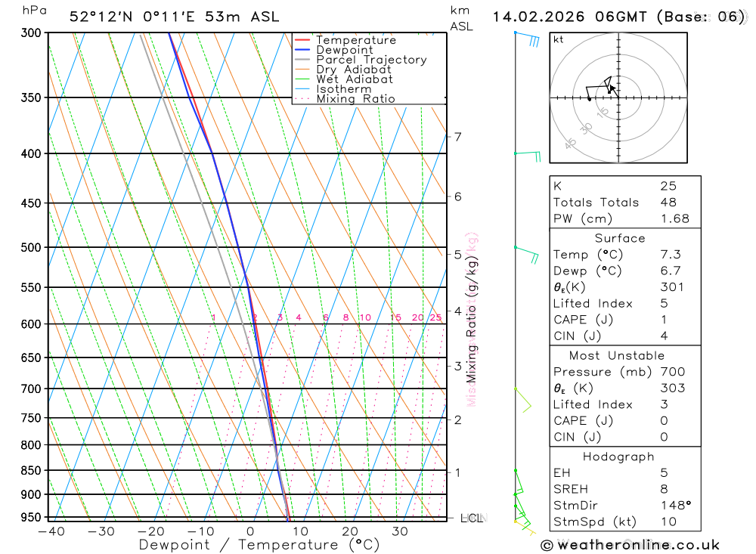Image resolution: width=756 pixels, height=554 pixels.
Task: Click the −10 temperature axis label
Action: [x=200, y=531]
